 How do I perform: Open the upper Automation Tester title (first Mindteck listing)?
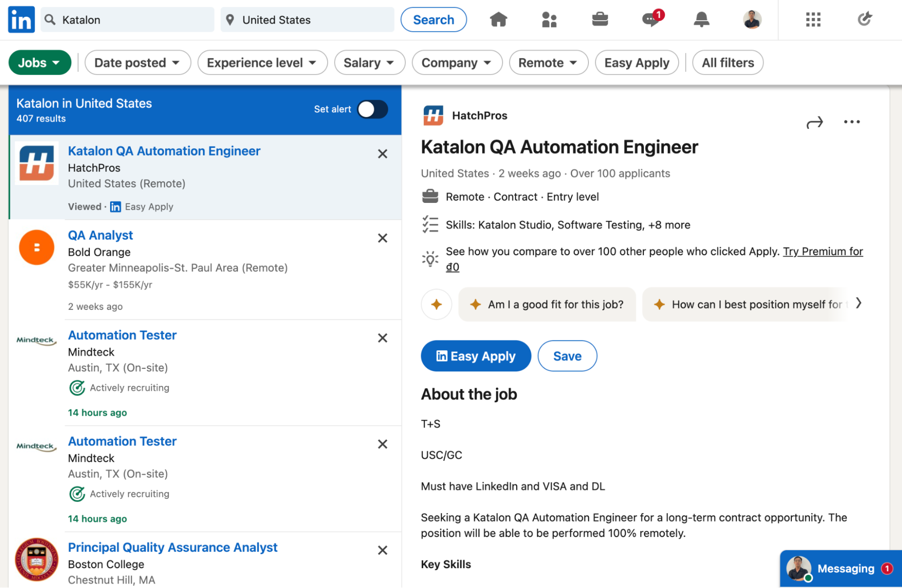[x=122, y=335]
